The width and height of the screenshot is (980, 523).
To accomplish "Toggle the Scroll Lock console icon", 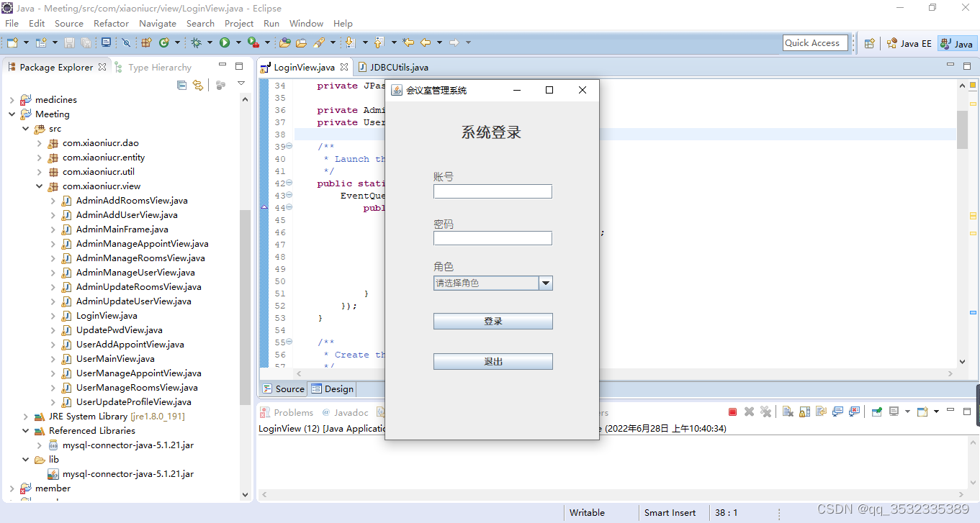I will coord(804,411).
